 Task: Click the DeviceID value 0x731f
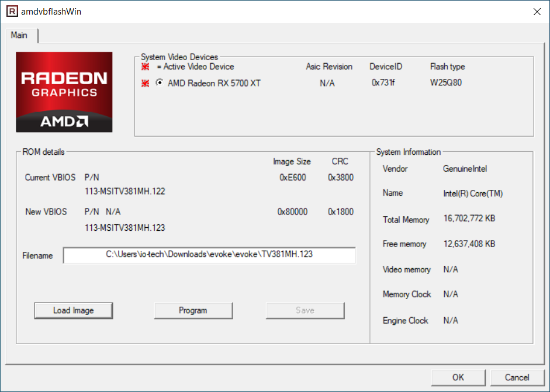pyautogui.click(x=383, y=83)
